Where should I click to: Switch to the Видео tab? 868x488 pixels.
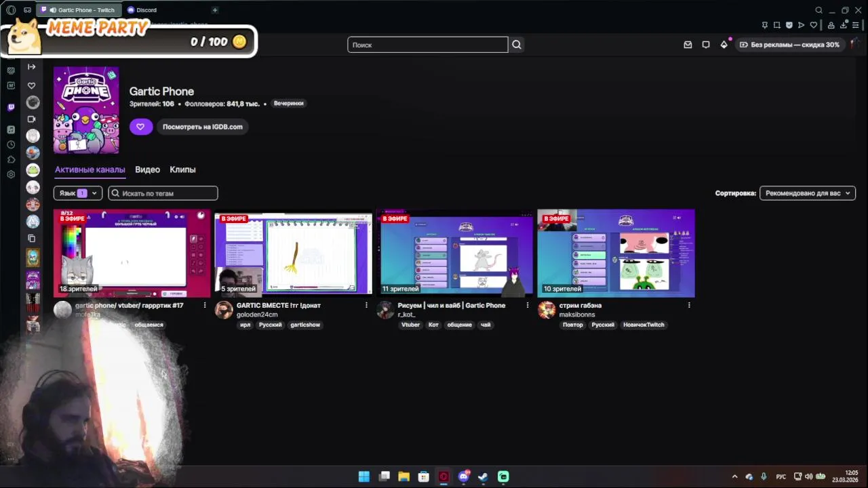click(x=147, y=169)
